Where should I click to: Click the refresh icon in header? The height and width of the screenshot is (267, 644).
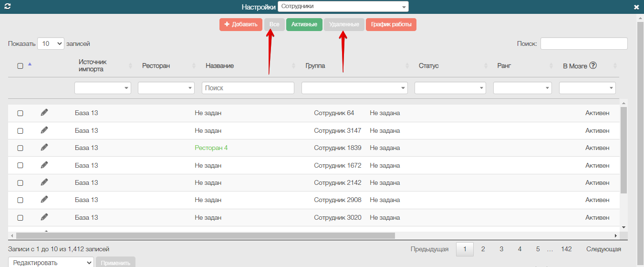tap(7, 7)
